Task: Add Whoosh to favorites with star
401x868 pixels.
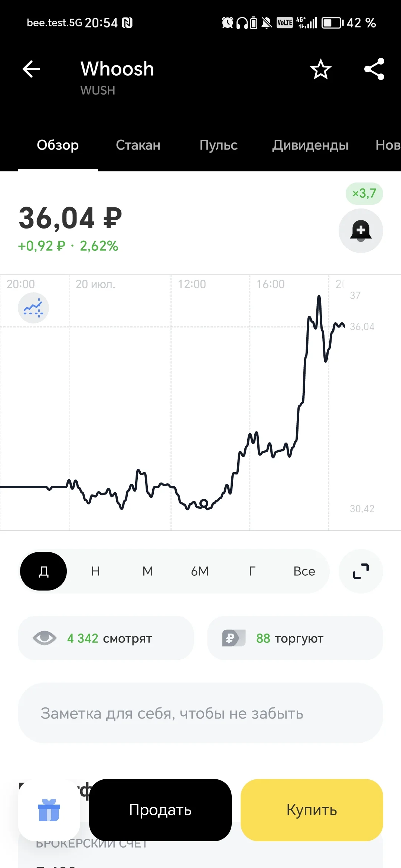Action: click(x=321, y=69)
